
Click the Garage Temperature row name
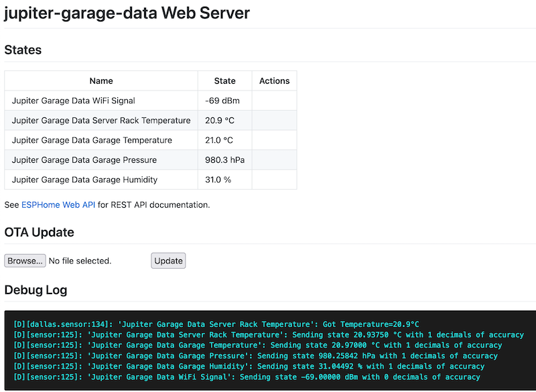point(92,140)
